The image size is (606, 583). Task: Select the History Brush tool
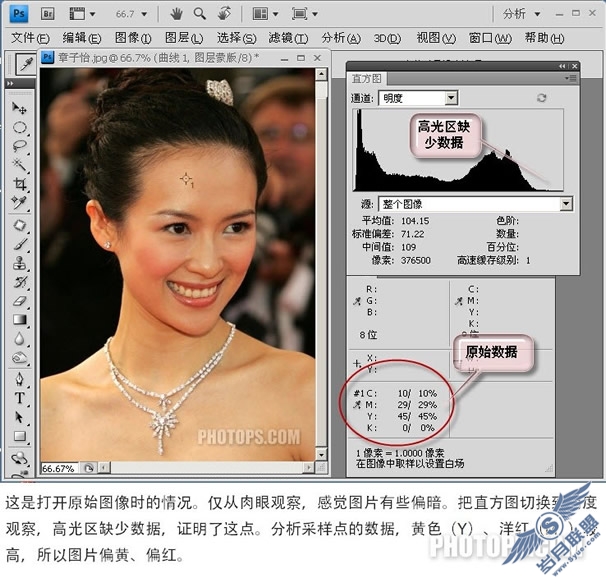click(19, 282)
